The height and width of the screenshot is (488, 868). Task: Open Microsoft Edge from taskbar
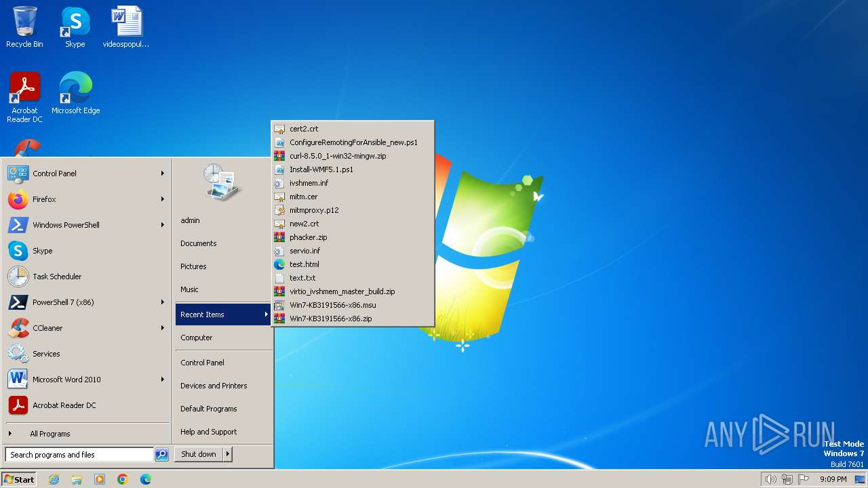[x=146, y=479]
